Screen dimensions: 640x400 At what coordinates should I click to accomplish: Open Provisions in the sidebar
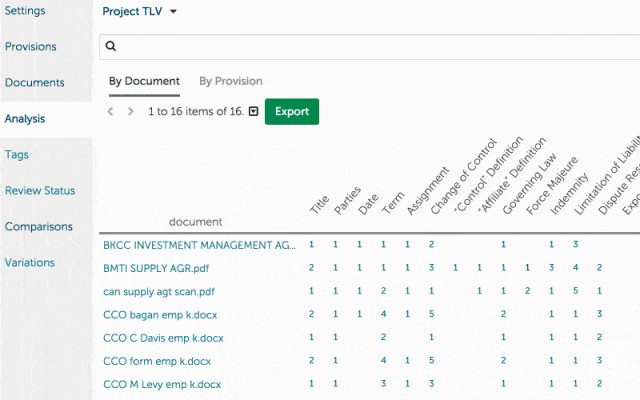[30, 47]
